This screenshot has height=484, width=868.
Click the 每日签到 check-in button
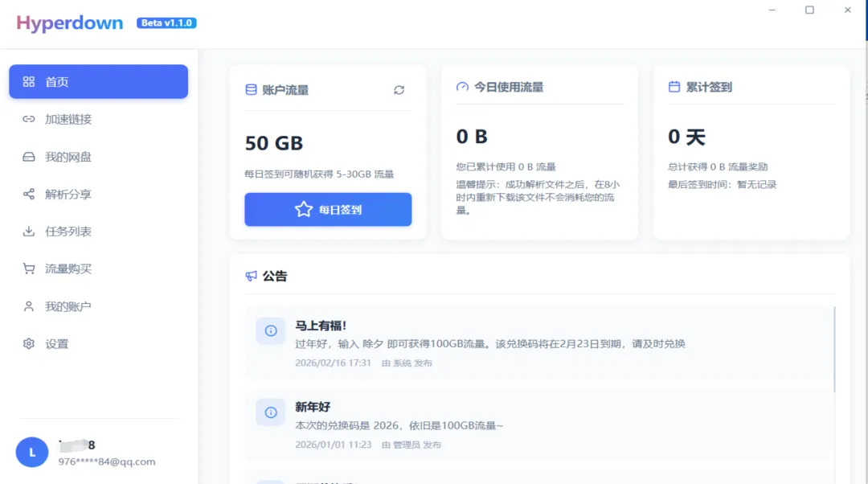click(x=328, y=209)
